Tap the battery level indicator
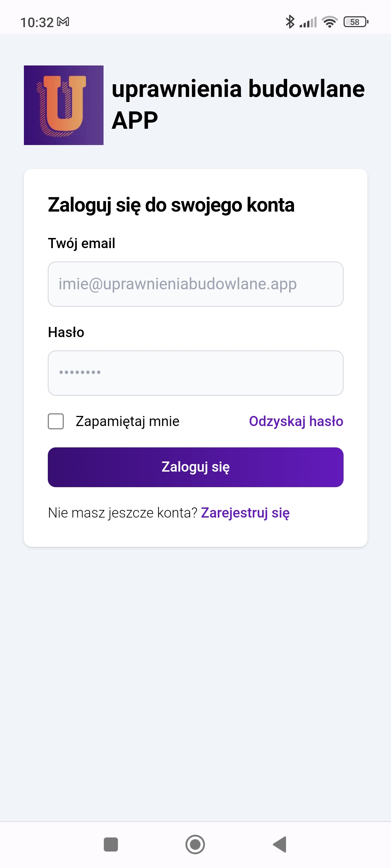The height and width of the screenshot is (868, 391). (x=356, y=22)
